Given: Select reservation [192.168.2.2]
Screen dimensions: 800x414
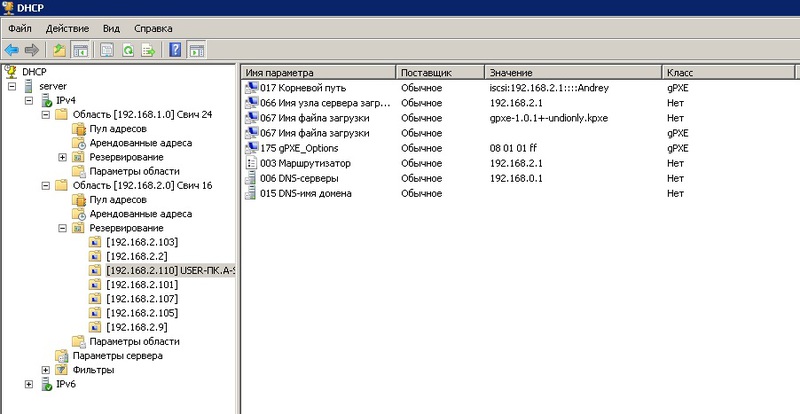Looking at the screenshot, I should (x=137, y=256).
